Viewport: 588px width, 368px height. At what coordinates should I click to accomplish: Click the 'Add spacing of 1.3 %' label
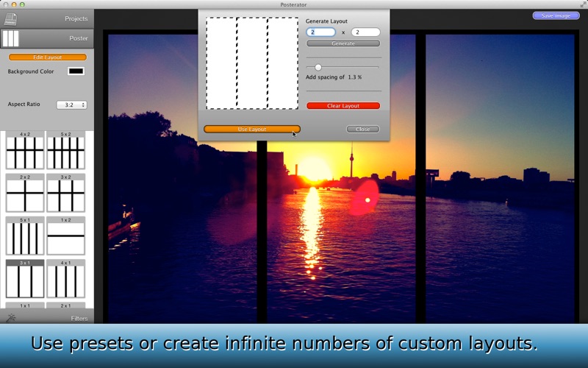(x=334, y=77)
